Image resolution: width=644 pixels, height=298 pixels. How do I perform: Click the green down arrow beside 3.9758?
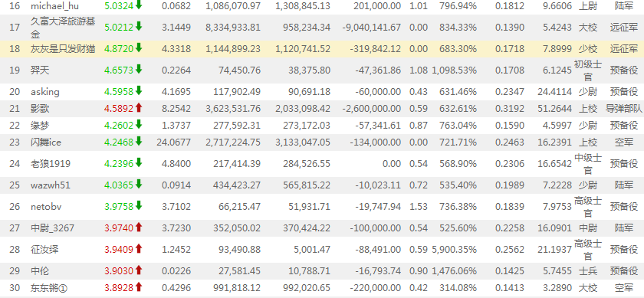pos(139,206)
